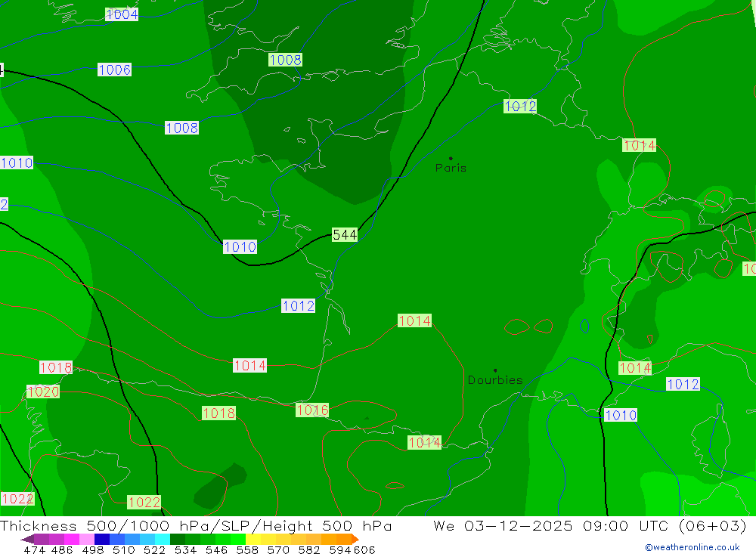Pick the light pink legend swatch
Screen dimensions: 756x554
pyautogui.click(x=87, y=539)
